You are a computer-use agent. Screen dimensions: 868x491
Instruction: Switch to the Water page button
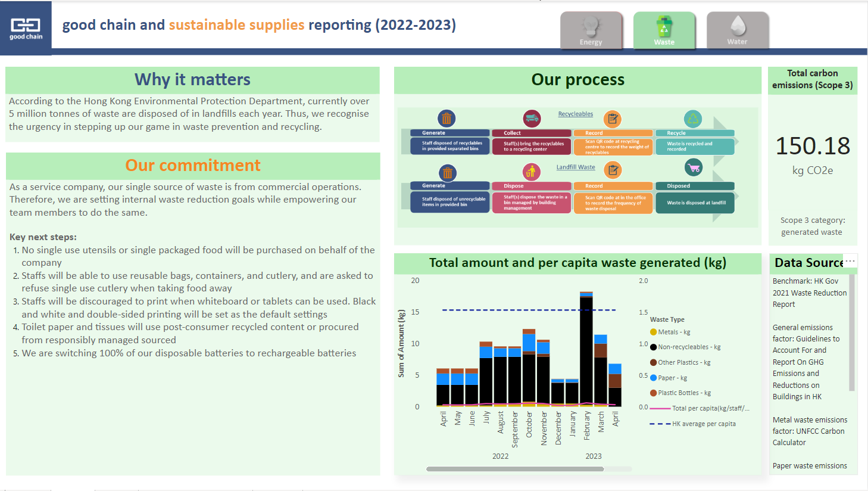[738, 30]
